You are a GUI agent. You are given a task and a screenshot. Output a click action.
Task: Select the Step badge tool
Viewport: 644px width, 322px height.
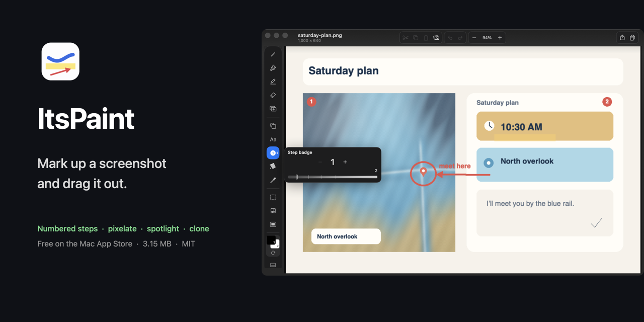[273, 153]
